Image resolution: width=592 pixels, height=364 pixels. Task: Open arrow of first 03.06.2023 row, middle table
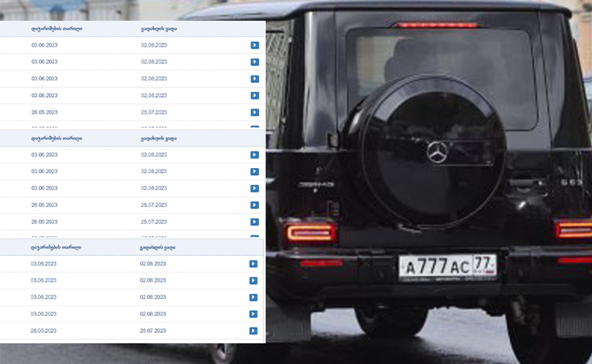(255, 155)
